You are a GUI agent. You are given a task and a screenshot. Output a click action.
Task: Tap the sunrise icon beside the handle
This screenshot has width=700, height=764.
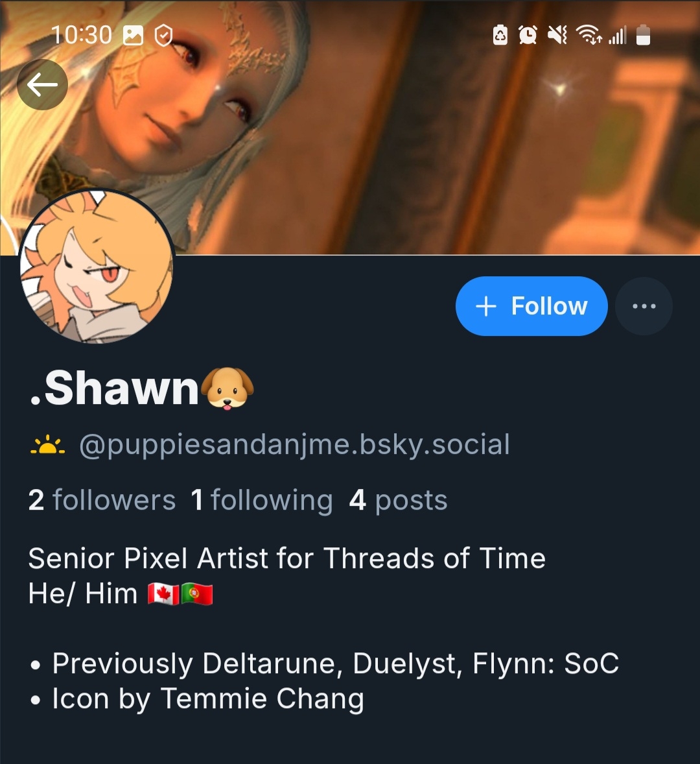pyautogui.click(x=48, y=445)
